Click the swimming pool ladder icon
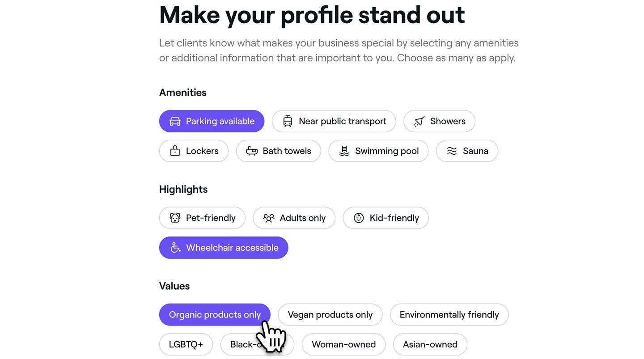The image size is (644, 359). coord(344,151)
